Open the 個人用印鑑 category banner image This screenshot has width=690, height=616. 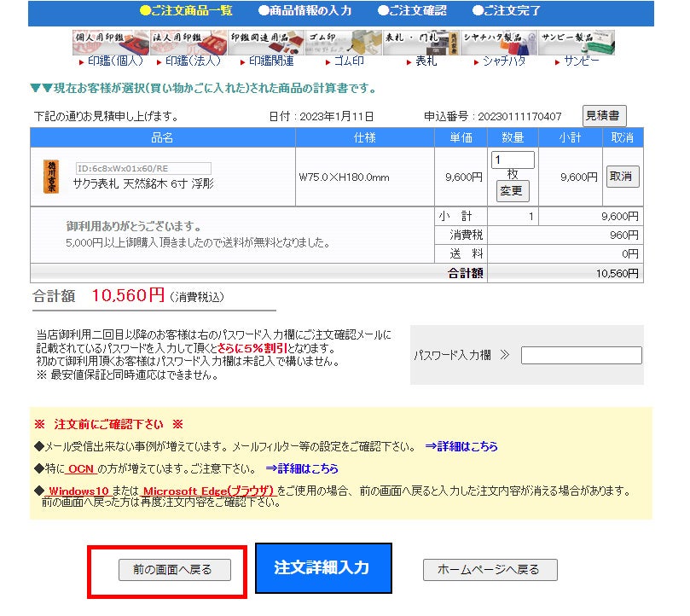[x=111, y=43]
